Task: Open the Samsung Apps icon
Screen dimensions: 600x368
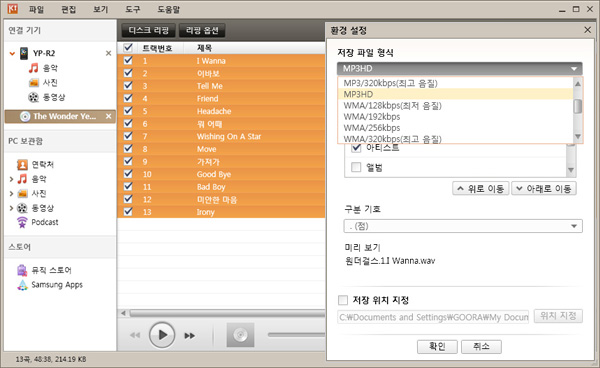Action: coord(22,285)
